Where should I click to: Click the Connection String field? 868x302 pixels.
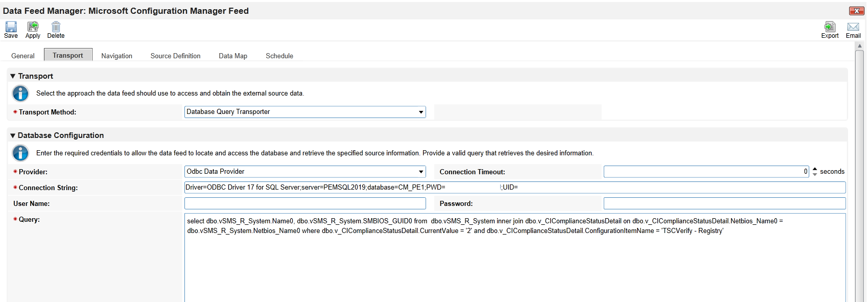click(x=515, y=188)
